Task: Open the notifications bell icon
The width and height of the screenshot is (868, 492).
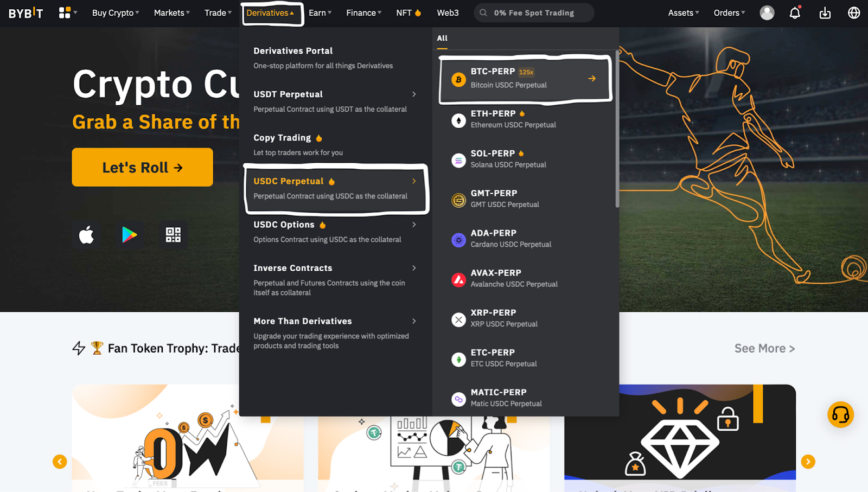Action: click(x=795, y=12)
